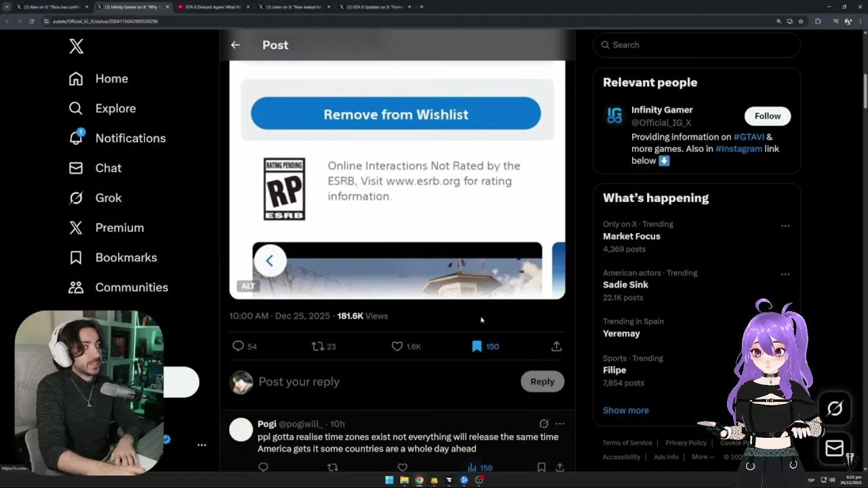Toggle the bookmark showing 150

coord(477,346)
